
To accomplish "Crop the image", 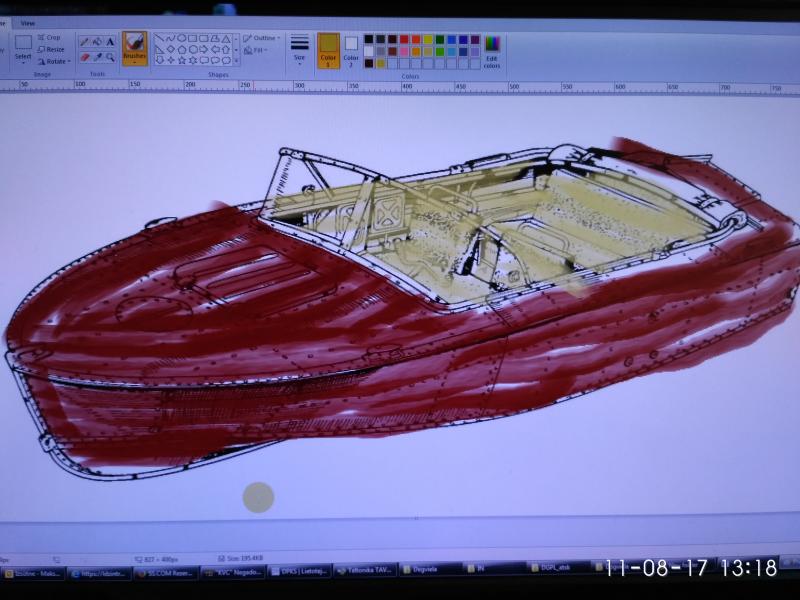I will (x=50, y=37).
